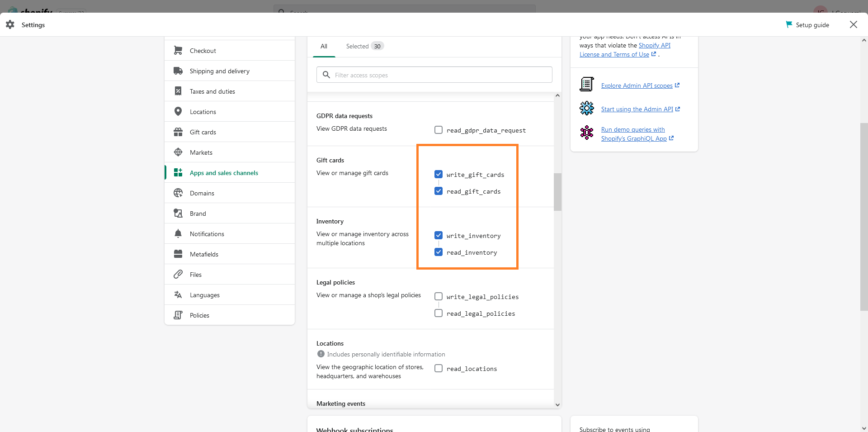
Task: Click the Start using Admin API gear icon
Action: click(x=587, y=108)
